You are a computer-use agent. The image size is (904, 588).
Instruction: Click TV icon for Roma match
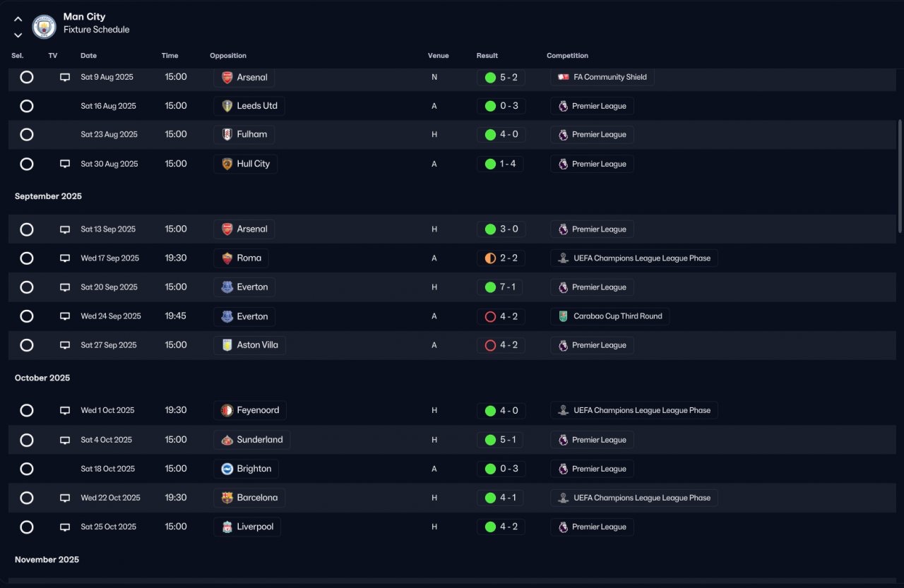pos(65,258)
